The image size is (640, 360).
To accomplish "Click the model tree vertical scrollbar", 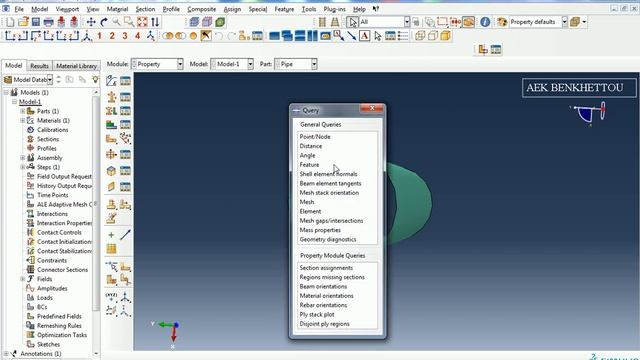I will tap(96, 204).
